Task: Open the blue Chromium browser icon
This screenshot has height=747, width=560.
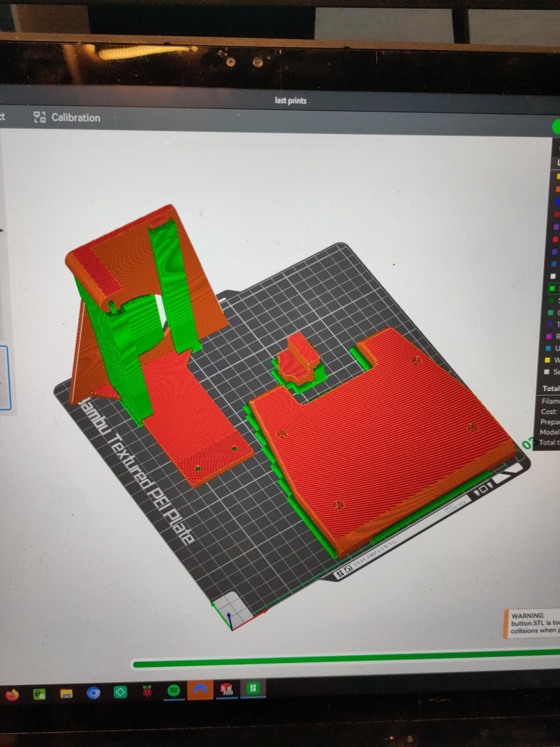Action: 93,692
